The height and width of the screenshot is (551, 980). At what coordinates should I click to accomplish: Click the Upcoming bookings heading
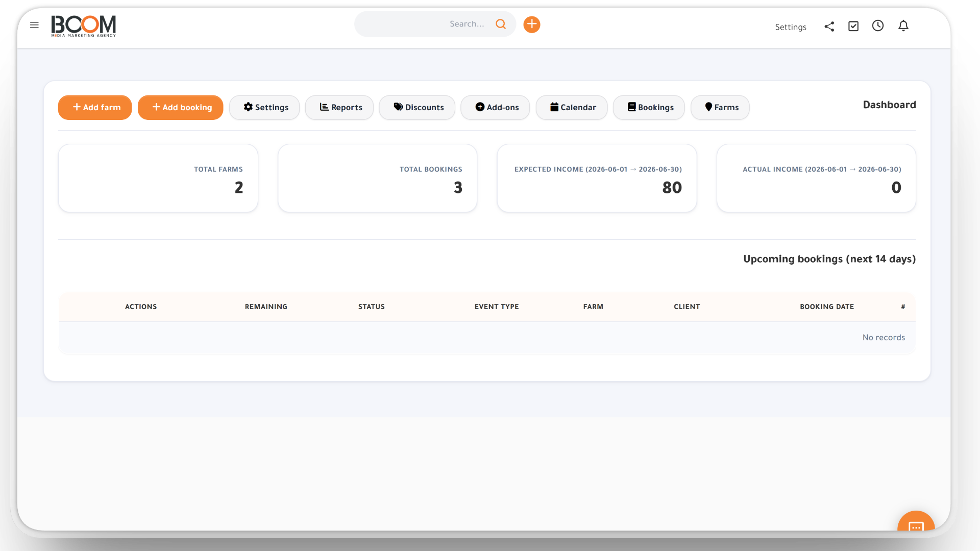[x=829, y=259]
